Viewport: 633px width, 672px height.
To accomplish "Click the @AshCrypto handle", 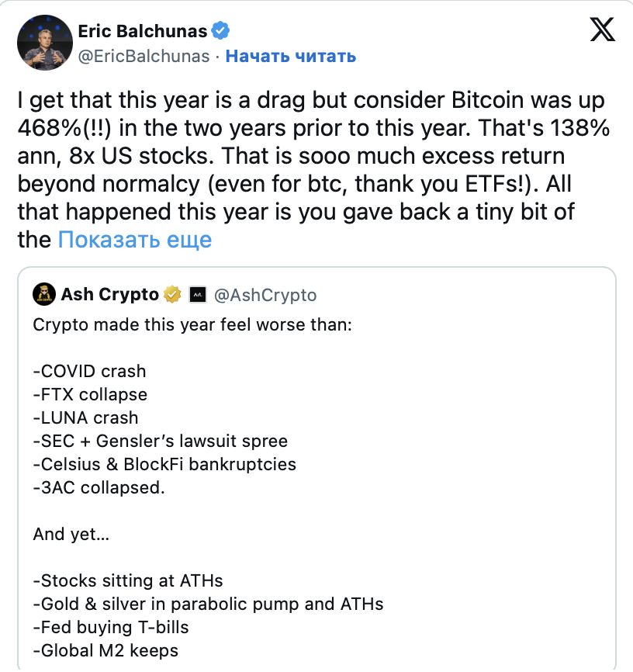I will click(265, 295).
